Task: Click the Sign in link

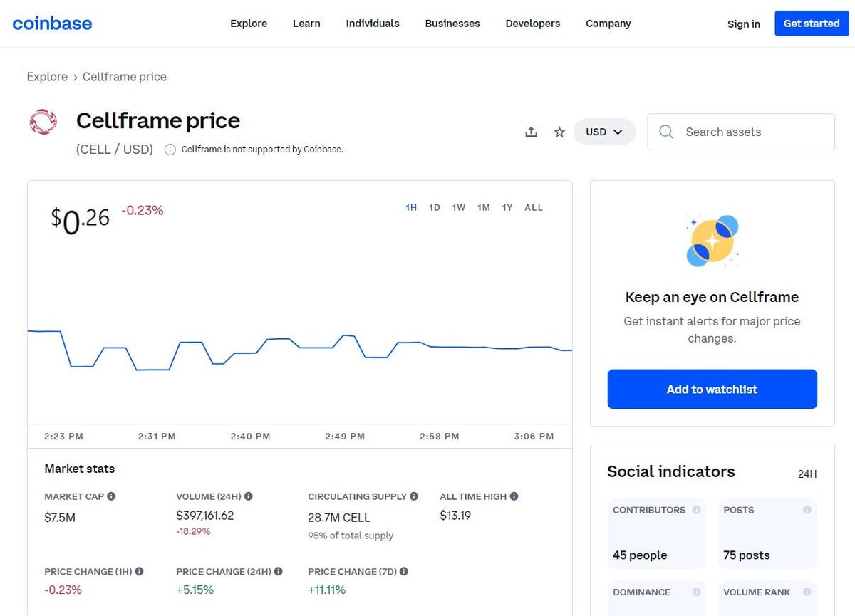Action: (744, 24)
